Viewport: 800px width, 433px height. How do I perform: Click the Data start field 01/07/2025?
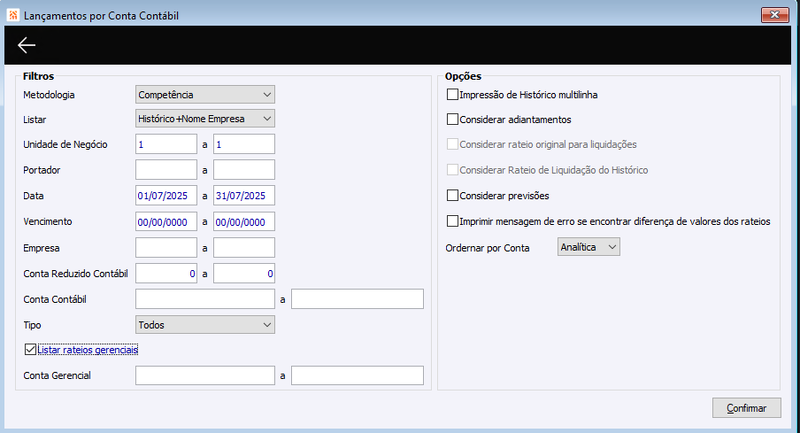tap(166, 196)
